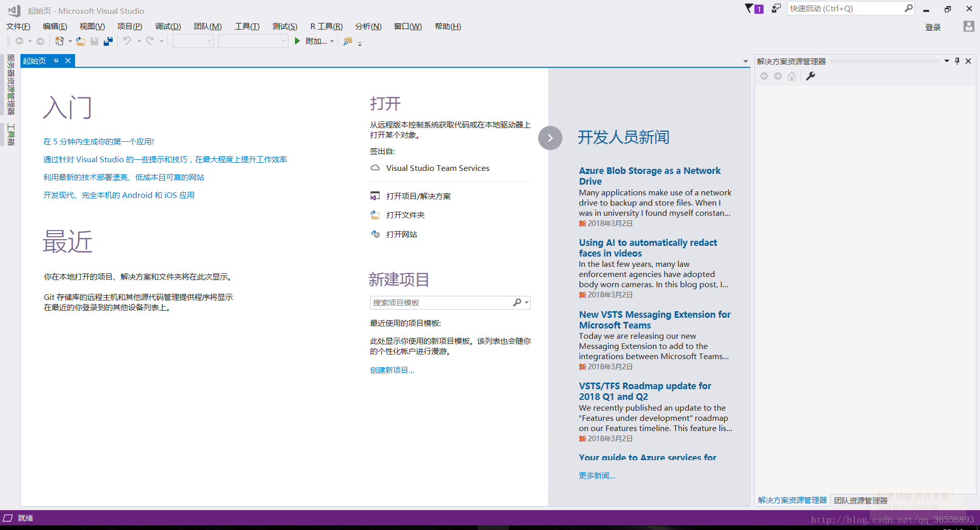Expand the 附加 dropdown arrow
The height and width of the screenshot is (530, 980).
point(332,41)
